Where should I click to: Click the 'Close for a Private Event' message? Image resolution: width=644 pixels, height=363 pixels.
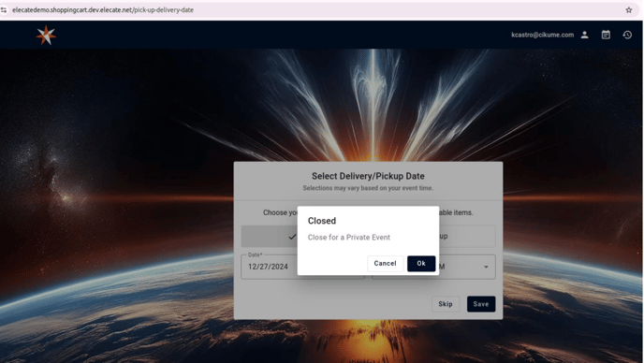pos(349,238)
